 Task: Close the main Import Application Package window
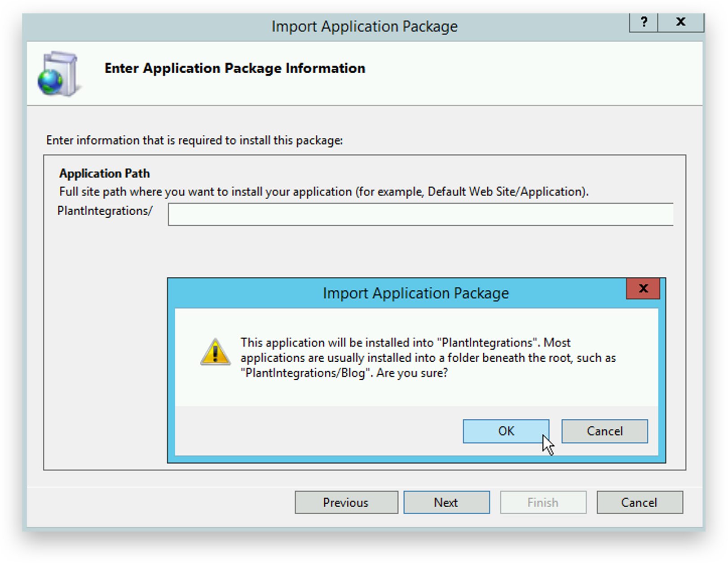(x=681, y=22)
